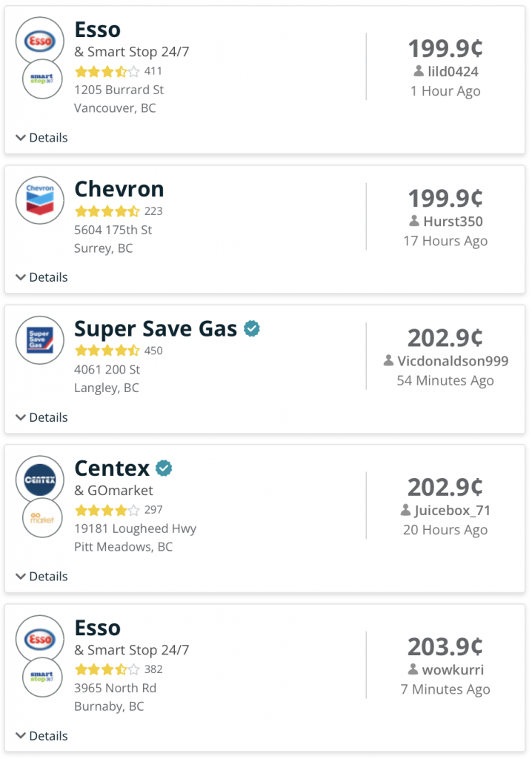Expand Details for Super Save Gas
This screenshot has width=532, height=759.
41,417
